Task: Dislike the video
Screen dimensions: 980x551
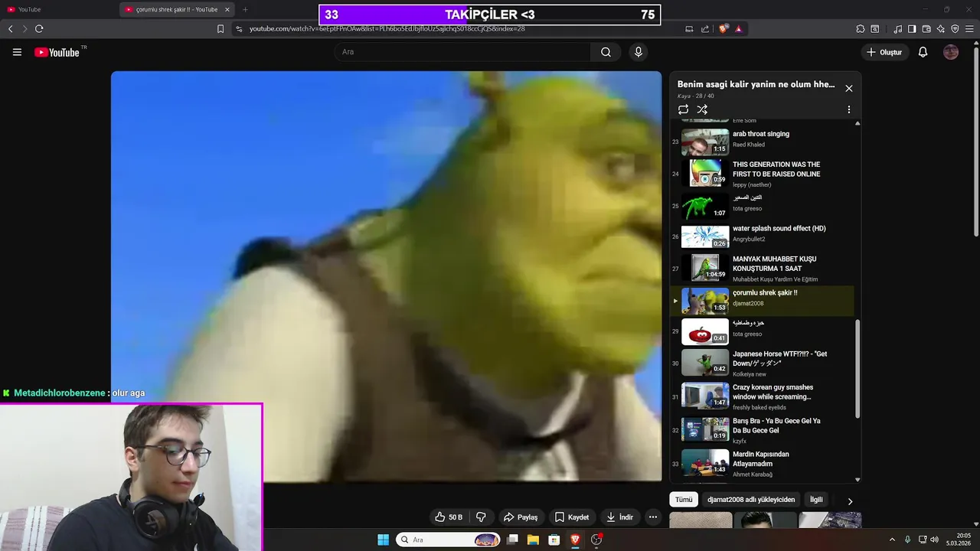Action: pyautogui.click(x=481, y=517)
